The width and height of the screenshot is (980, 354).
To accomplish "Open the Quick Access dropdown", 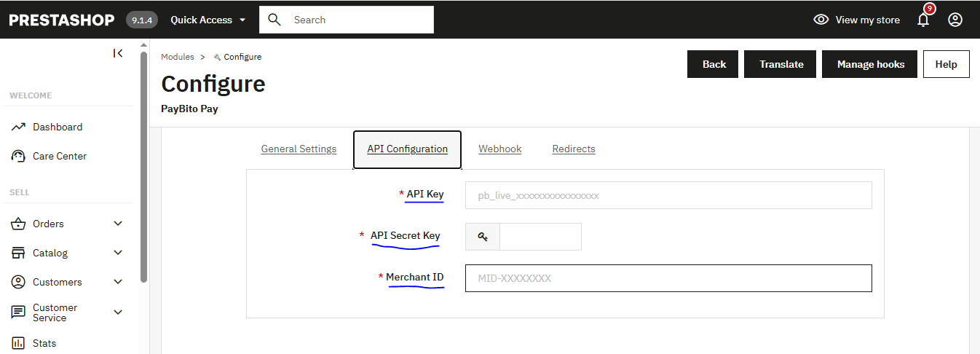I will [208, 20].
